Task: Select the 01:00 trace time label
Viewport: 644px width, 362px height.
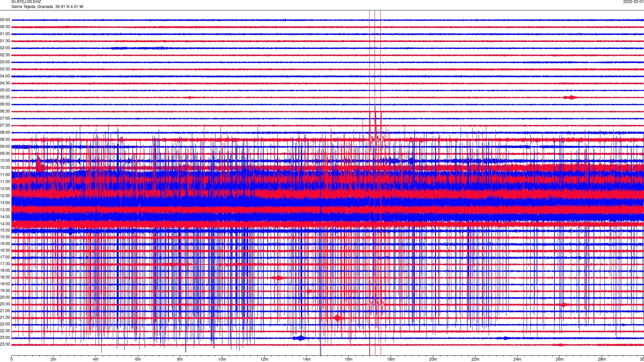Action: pos(5,34)
